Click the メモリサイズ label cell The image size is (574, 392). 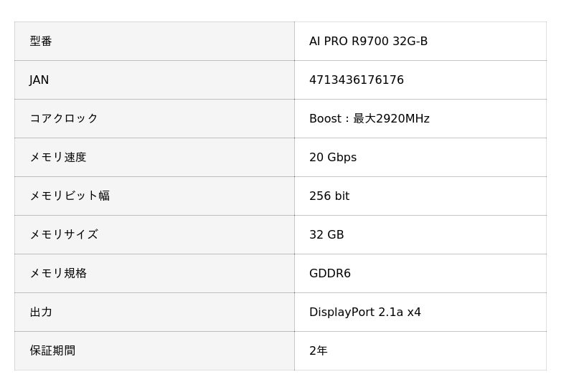tap(63, 235)
